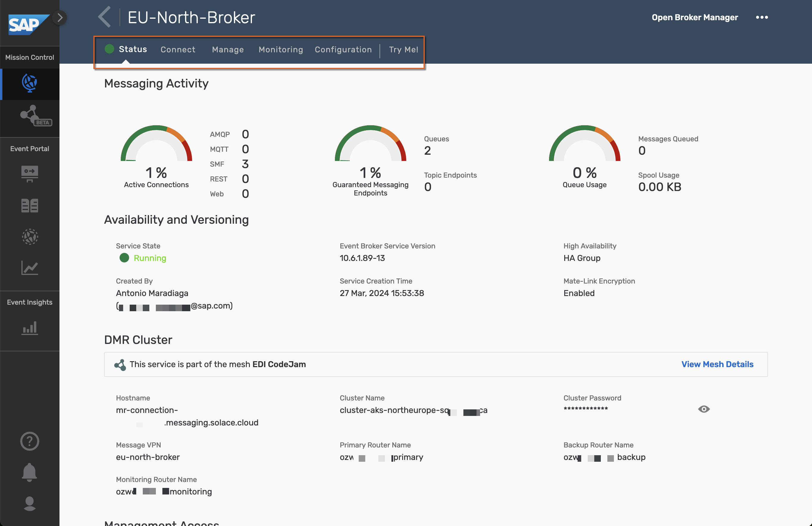Click the Topic Endpoints value 0
Viewport: 812px width, 526px height.
pos(427,187)
